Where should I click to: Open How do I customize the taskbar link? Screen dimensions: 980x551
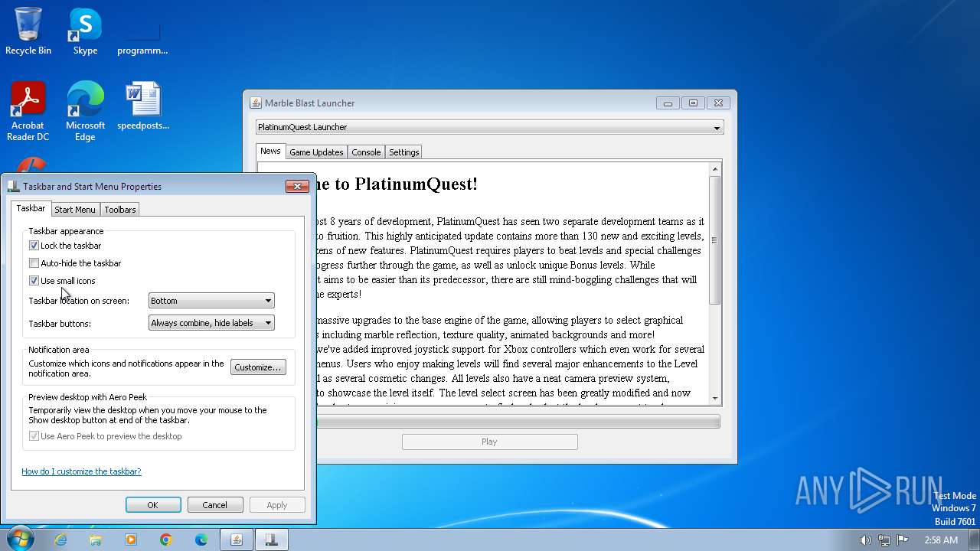81,471
